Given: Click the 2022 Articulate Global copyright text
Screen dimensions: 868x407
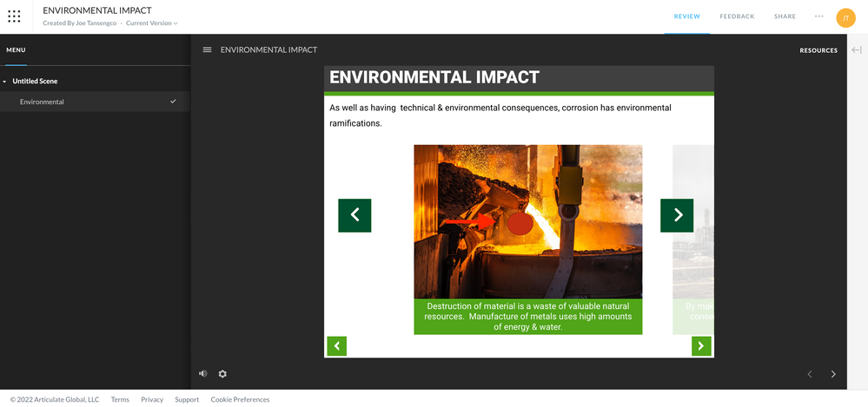Looking at the screenshot, I should [x=55, y=399].
